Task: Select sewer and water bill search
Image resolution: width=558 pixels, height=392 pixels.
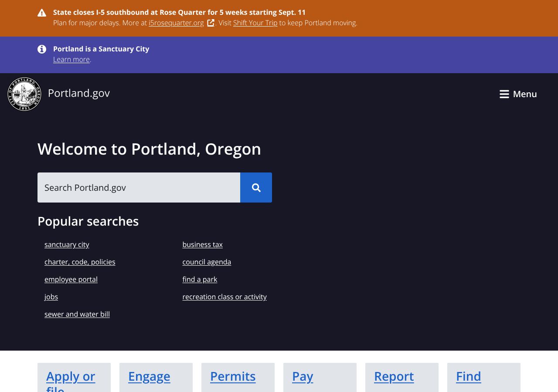Action: coord(77,314)
